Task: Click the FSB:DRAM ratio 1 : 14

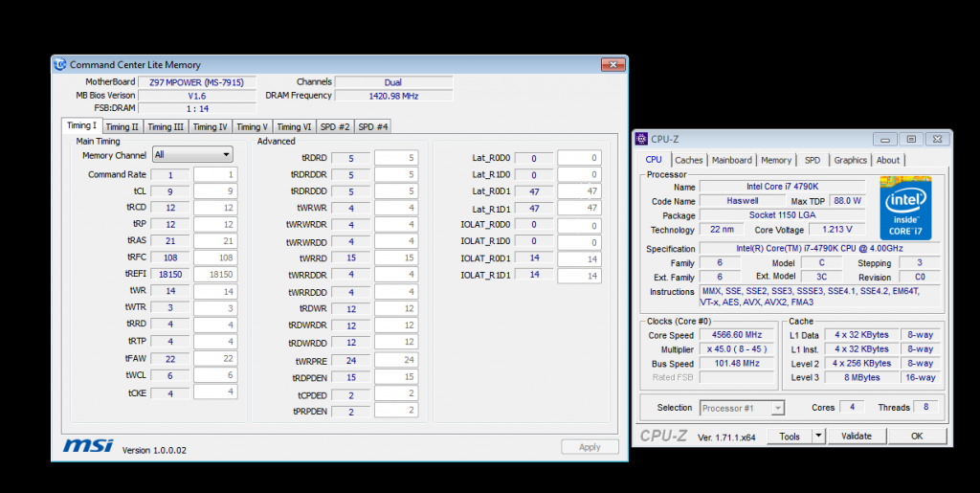Action: 197,109
